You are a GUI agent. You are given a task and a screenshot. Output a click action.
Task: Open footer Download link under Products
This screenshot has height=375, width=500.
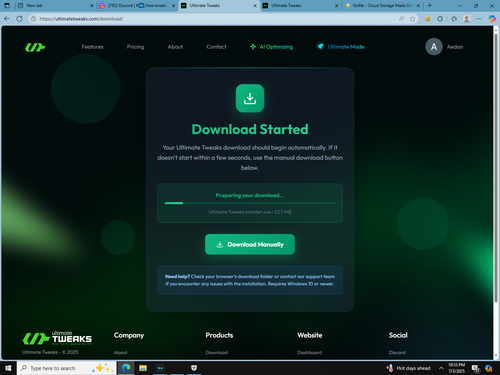(217, 352)
